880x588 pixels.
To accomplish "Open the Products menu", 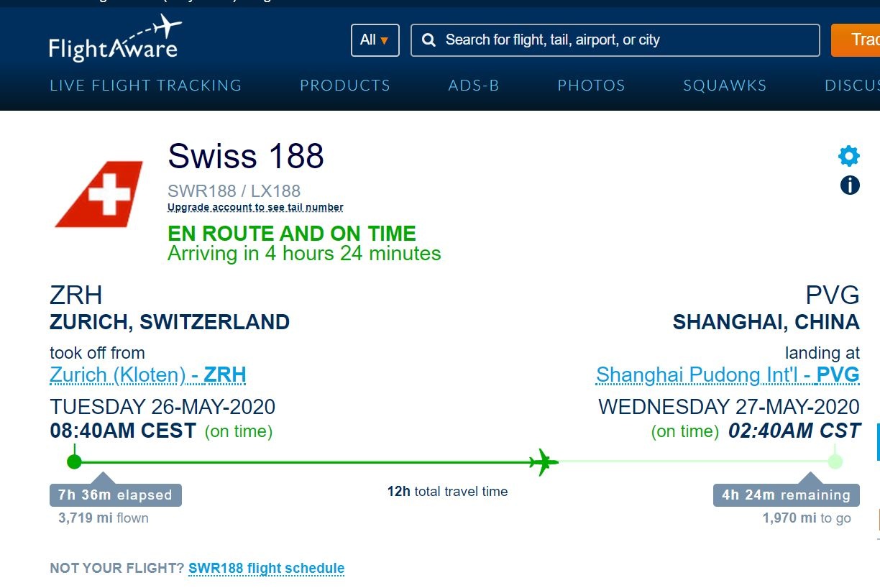I will (x=345, y=86).
